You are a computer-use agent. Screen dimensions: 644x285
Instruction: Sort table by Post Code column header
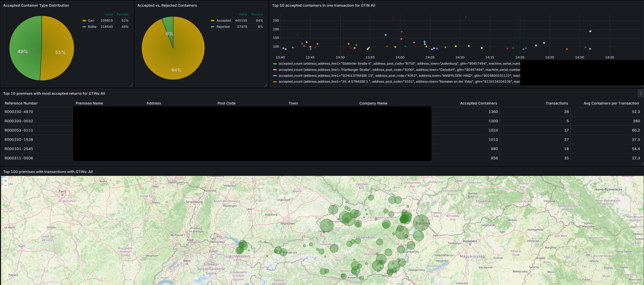pyautogui.click(x=227, y=103)
